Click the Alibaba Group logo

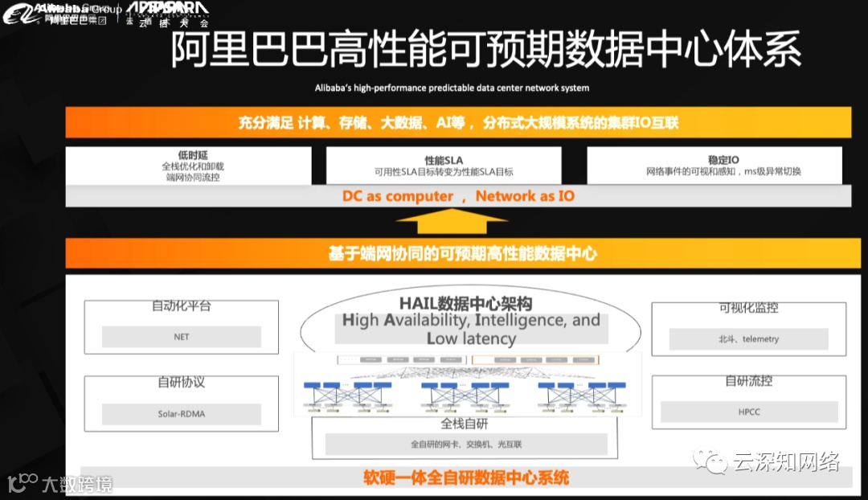point(62,14)
